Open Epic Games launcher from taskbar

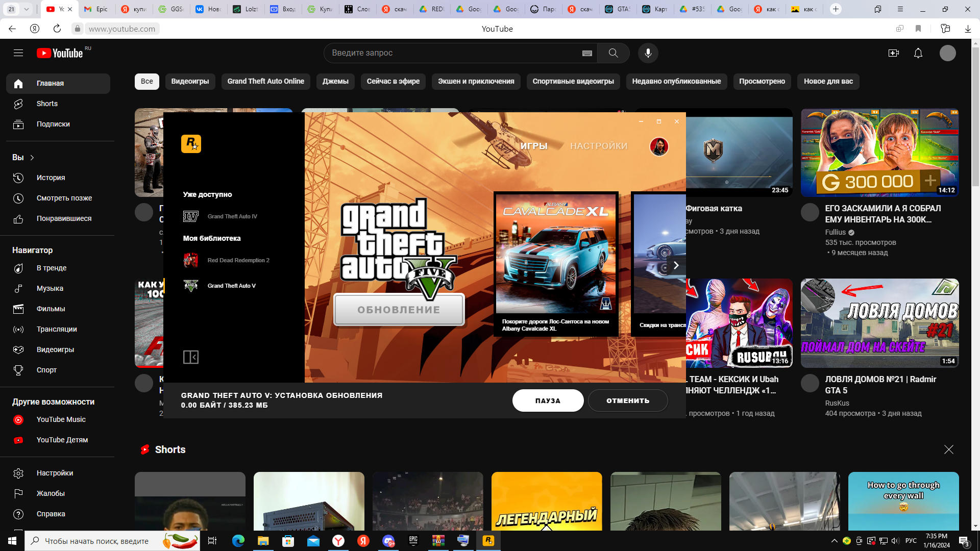coord(413,541)
